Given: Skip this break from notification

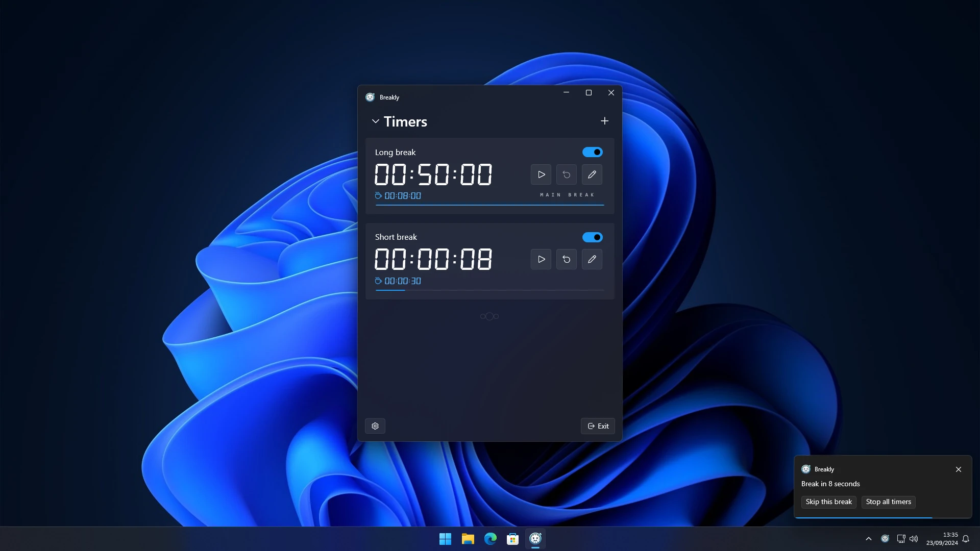Looking at the screenshot, I should (828, 502).
